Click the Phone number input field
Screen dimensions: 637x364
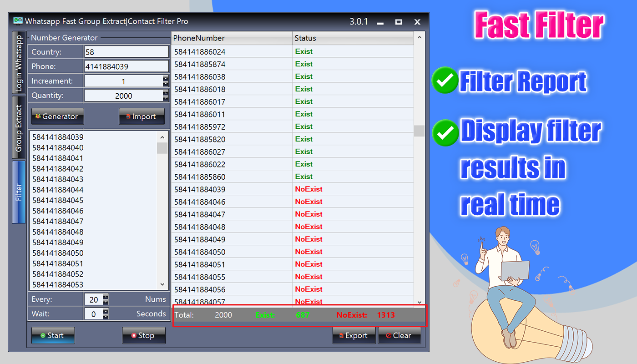click(126, 66)
